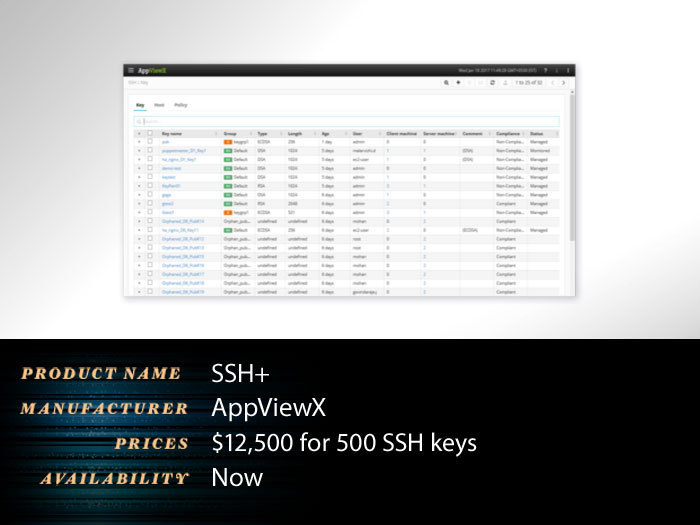Sort by the Status column header
Screen dimensions: 700x525
(x=537, y=133)
